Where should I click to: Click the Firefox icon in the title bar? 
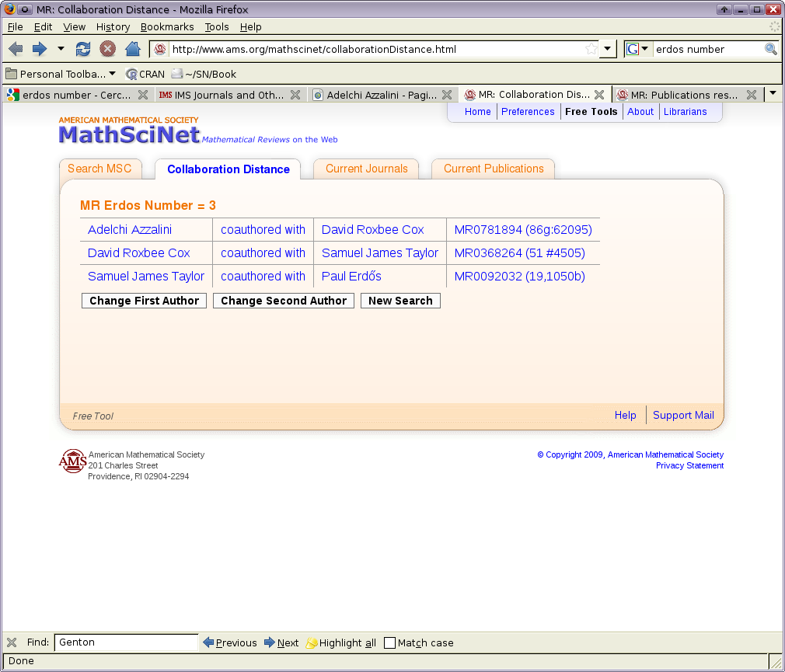tap(9, 9)
